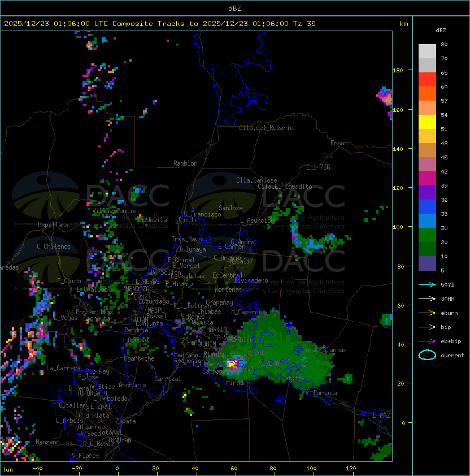Click the 'Anchoris' map label
Viewport: 470px width, 476px height.
click(132, 385)
